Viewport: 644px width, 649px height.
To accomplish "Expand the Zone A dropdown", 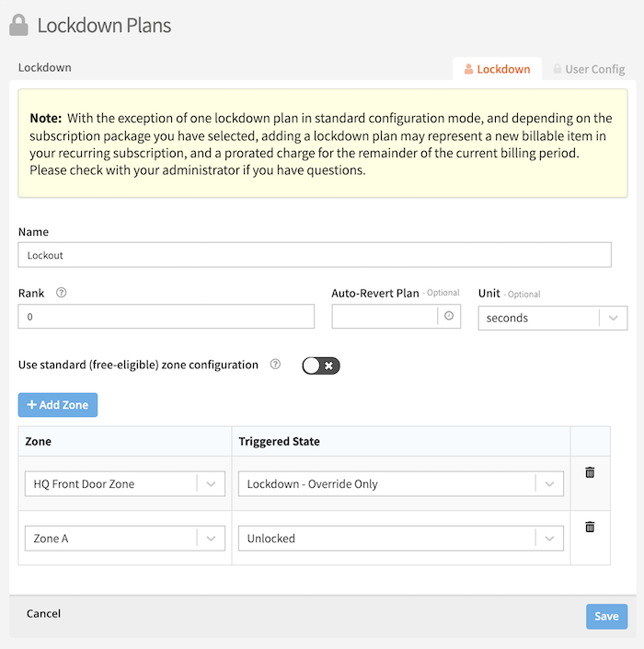I will [x=211, y=539].
